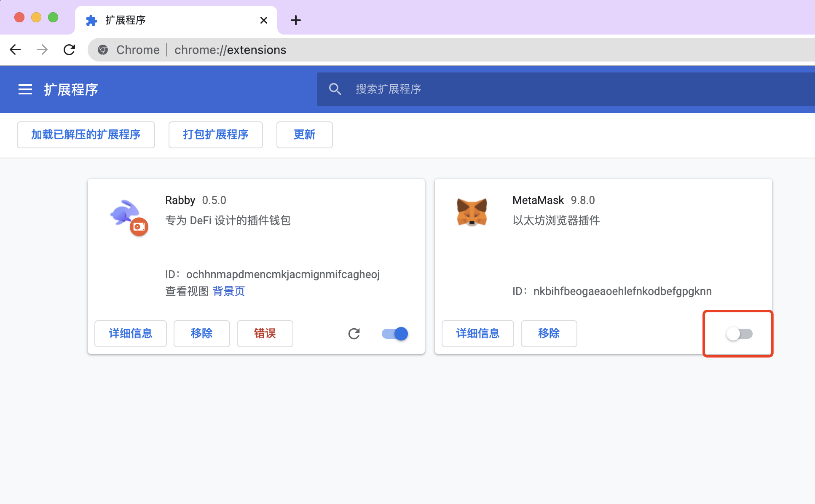815x504 pixels.
Task: Open Rabby 详细信息
Action: tap(131, 334)
